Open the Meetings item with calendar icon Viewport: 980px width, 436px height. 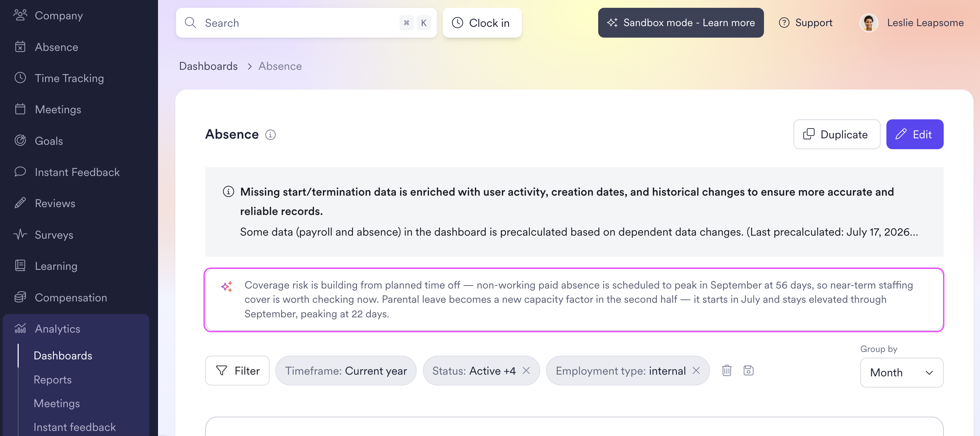[58, 110]
